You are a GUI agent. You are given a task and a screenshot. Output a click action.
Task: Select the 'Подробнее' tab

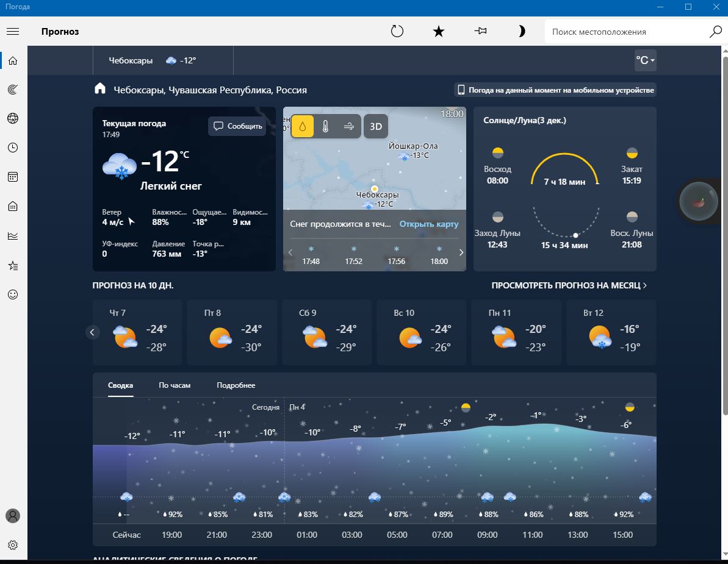pyautogui.click(x=236, y=385)
